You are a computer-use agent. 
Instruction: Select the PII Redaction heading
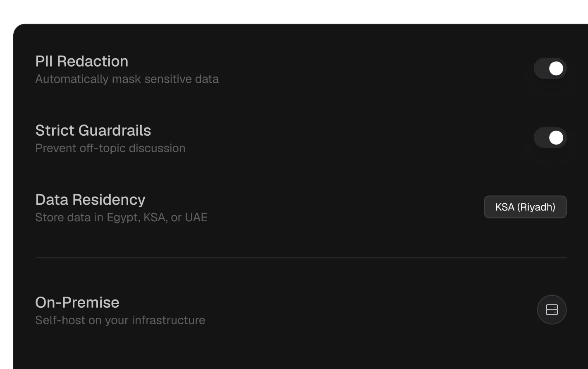coord(82,61)
